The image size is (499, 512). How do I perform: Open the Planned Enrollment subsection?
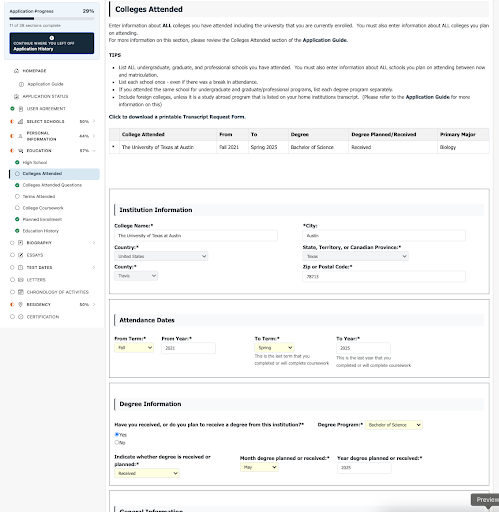pos(42,219)
